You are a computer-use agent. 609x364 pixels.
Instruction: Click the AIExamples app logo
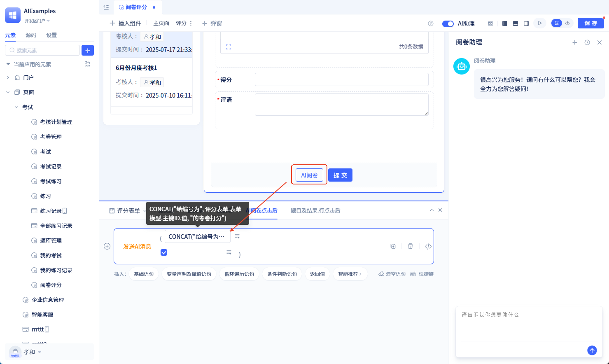(x=13, y=15)
